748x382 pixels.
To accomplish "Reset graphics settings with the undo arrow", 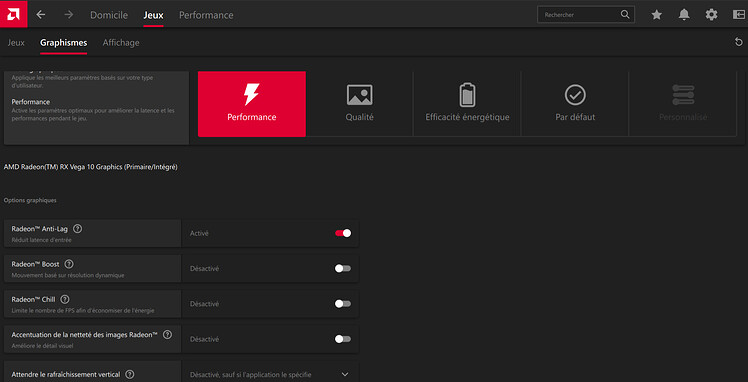I will (x=739, y=42).
